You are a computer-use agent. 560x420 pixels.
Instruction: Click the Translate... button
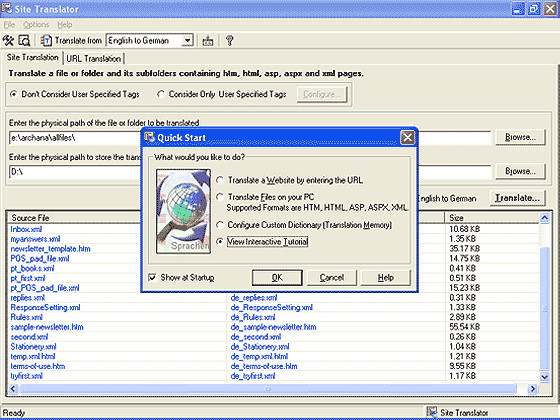click(x=517, y=198)
